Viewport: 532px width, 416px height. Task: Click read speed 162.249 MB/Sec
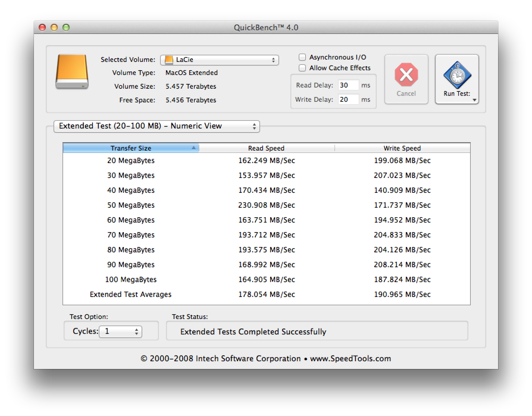coord(267,160)
